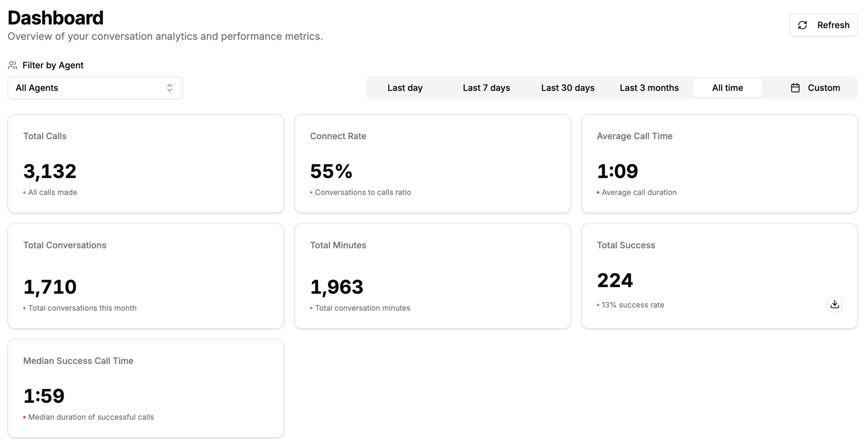The height and width of the screenshot is (447, 868).
Task: Click the refresh arrows icon
Action: [802, 25]
